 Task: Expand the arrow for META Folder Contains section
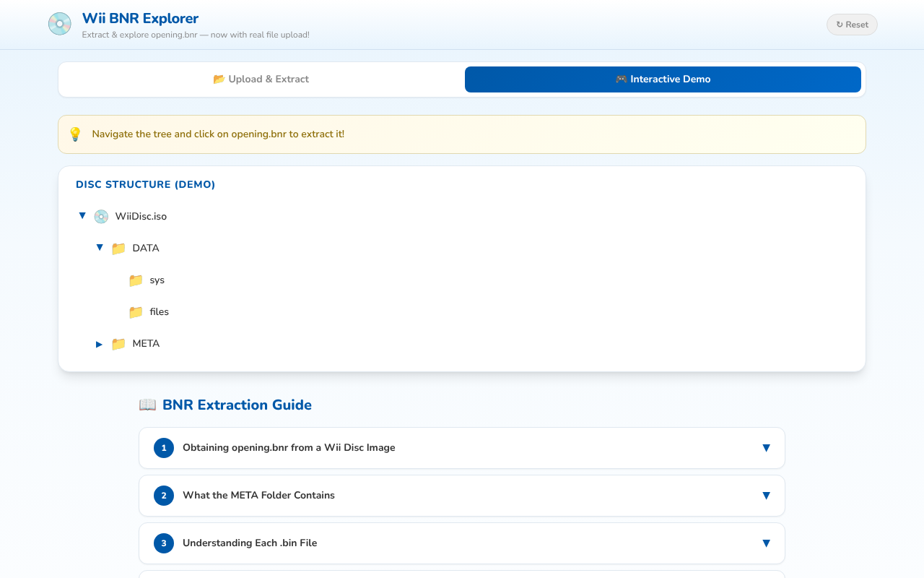766,496
